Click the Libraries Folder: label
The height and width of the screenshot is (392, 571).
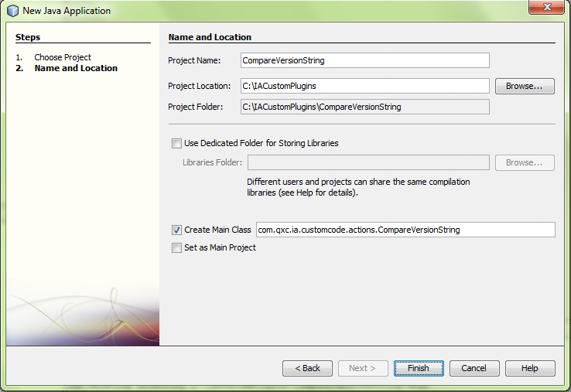pos(212,162)
